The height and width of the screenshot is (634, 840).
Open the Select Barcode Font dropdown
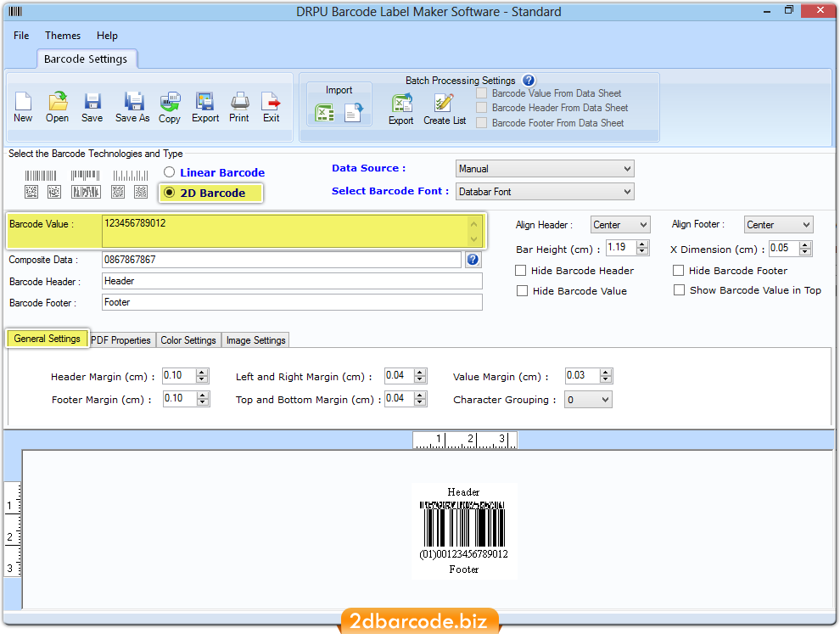coord(545,192)
